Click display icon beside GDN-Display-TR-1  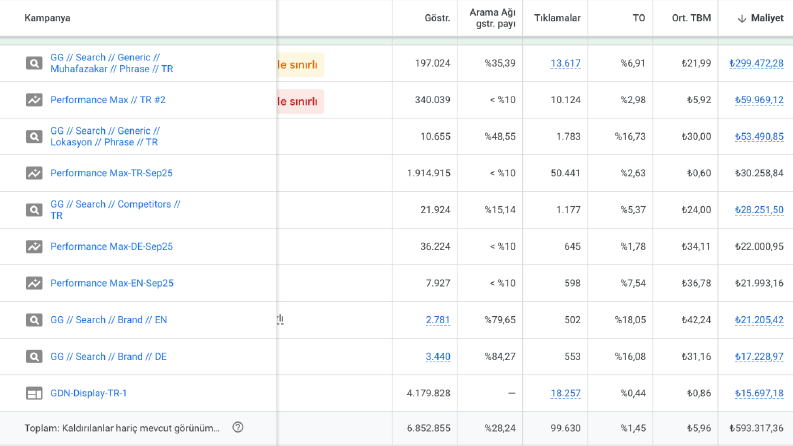[34, 393]
